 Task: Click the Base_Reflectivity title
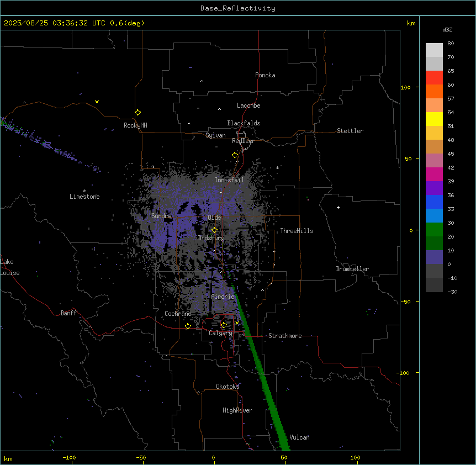coord(238,8)
